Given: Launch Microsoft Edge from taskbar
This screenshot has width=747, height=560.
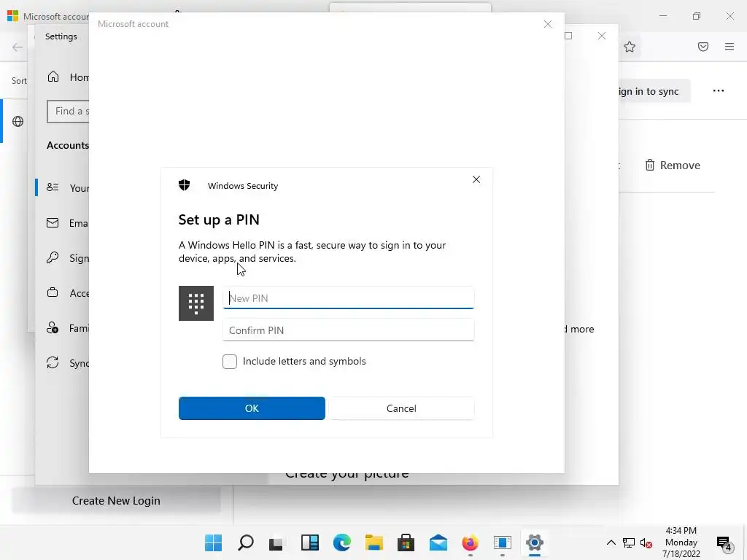Looking at the screenshot, I should coord(341,542).
